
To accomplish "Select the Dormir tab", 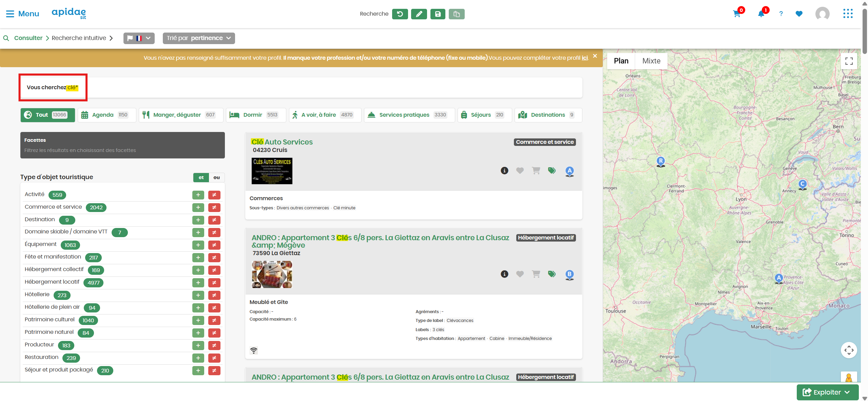I will (256, 115).
